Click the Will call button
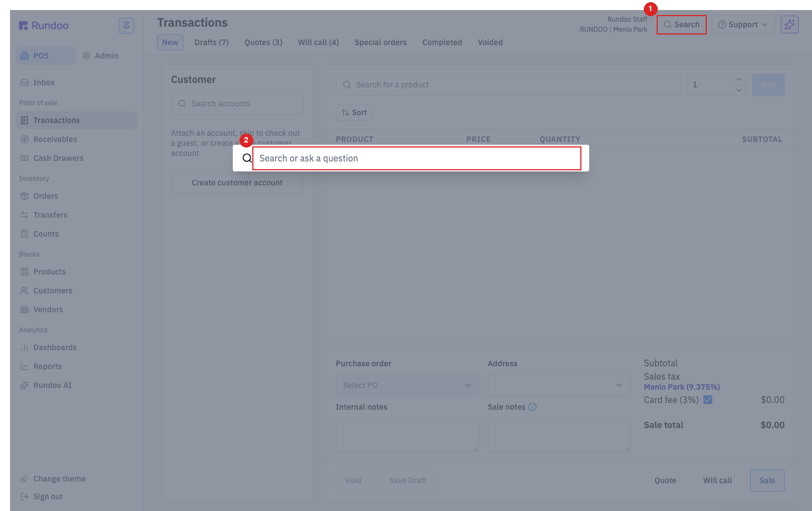This screenshot has width=812, height=511. tap(718, 480)
